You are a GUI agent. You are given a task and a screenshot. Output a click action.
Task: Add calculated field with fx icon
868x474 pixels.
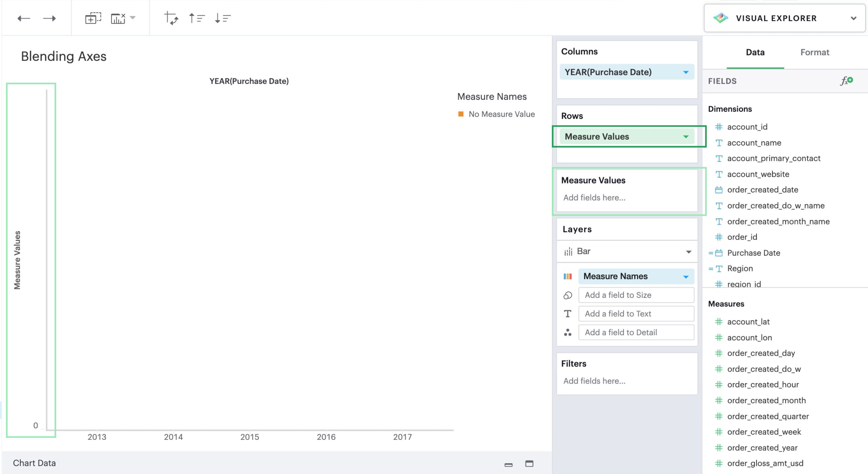click(x=846, y=81)
